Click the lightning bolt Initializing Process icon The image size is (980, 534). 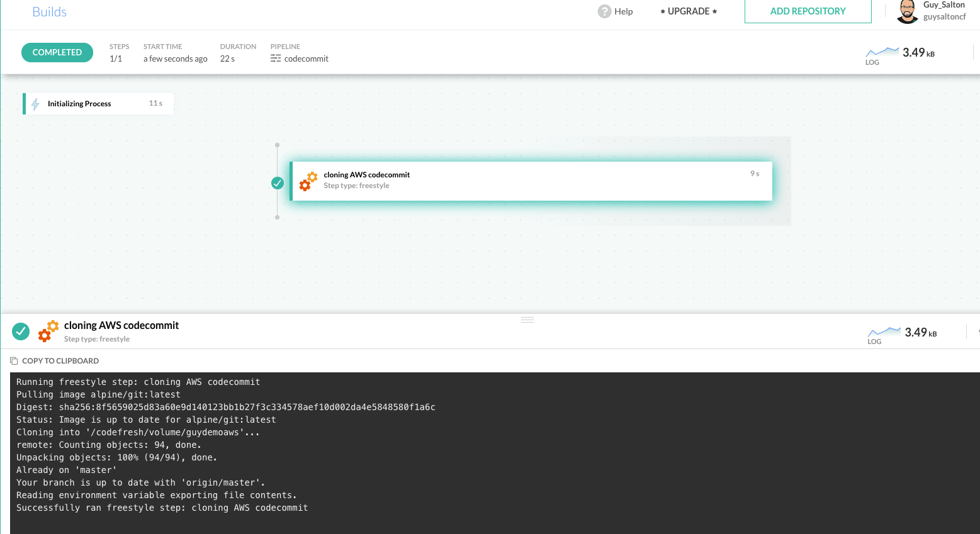35,104
